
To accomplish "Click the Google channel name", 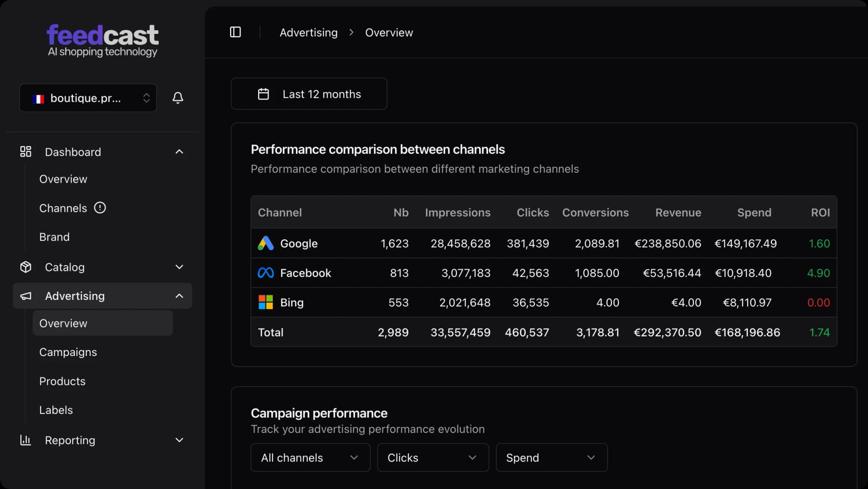I will point(299,243).
